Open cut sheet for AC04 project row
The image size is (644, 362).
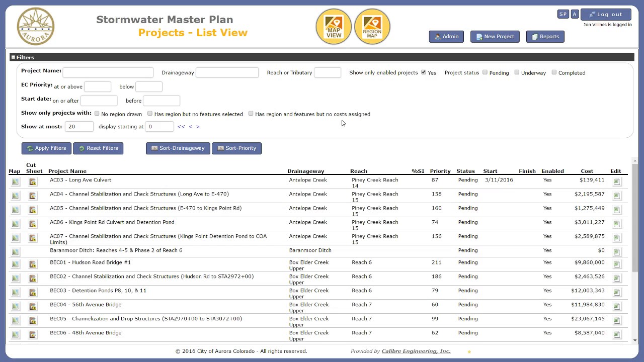(33, 196)
